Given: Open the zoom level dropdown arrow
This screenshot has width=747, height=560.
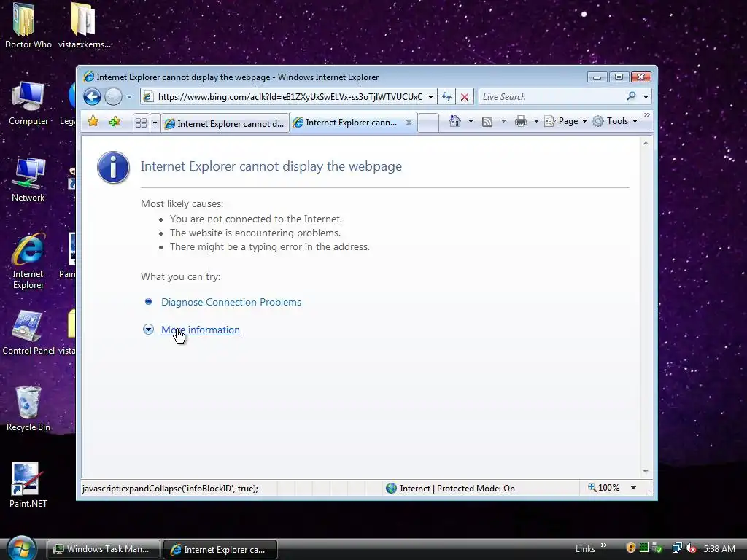Looking at the screenshot, I should [x=634, y=488].
